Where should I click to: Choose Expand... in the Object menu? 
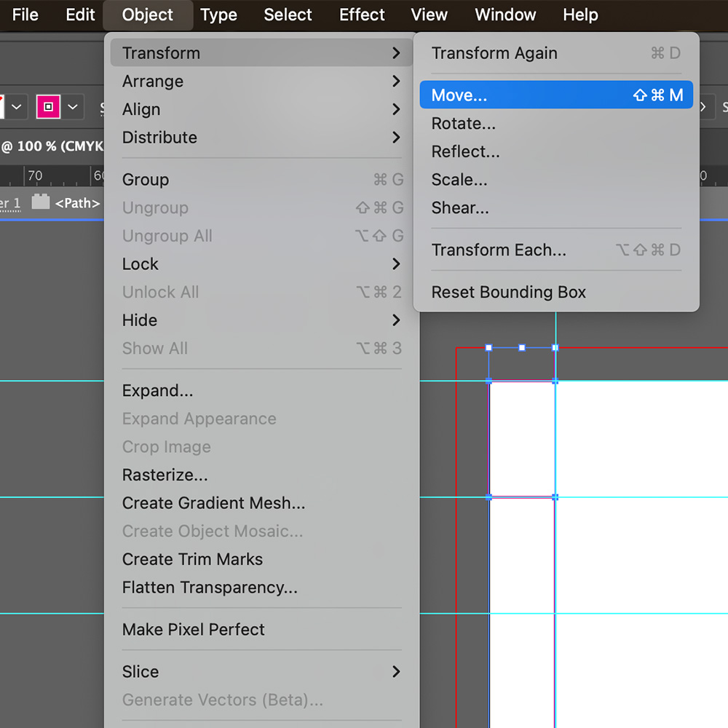click(261, 390)
